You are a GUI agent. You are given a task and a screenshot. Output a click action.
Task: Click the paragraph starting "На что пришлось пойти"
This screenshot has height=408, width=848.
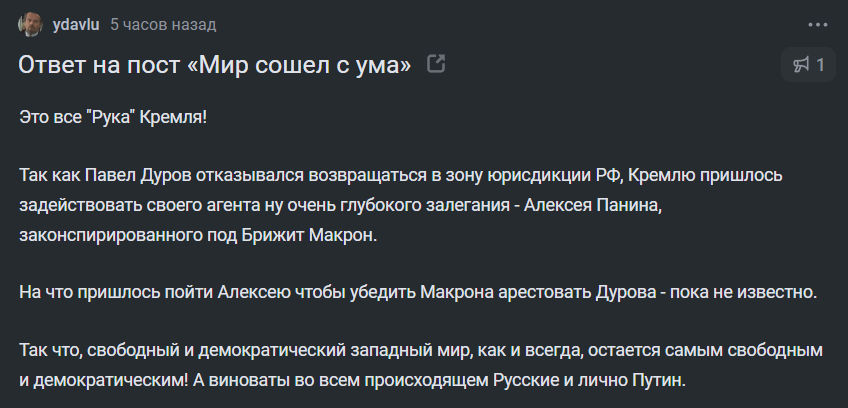[418, 292]
